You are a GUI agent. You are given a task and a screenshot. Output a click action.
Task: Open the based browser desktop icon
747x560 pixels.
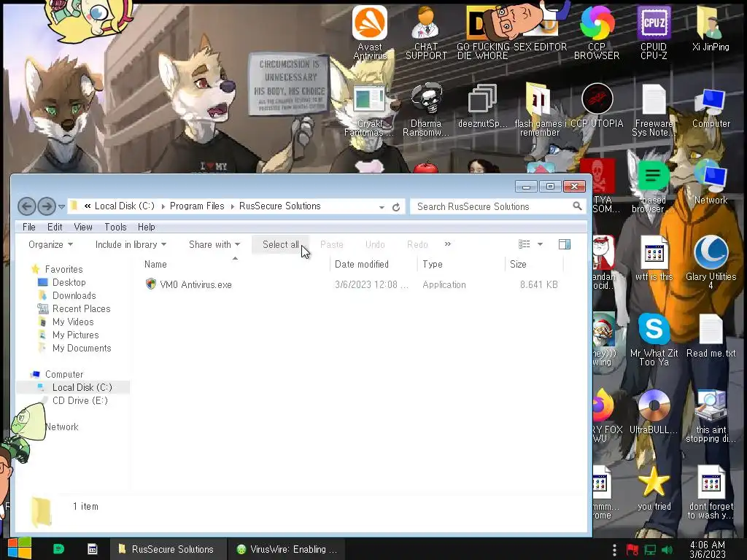[654, 187]
